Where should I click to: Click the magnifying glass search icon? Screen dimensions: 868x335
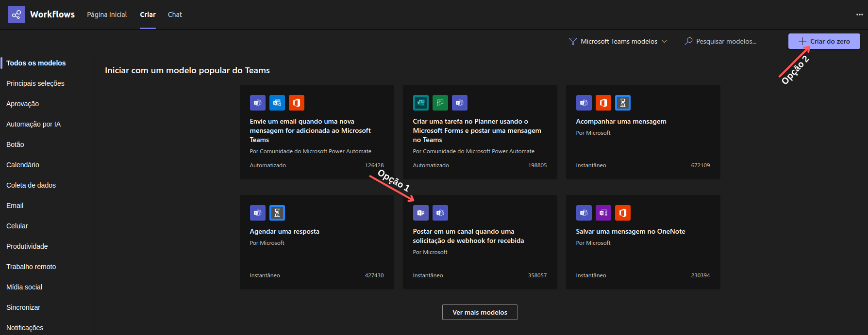[x=688, y=42]
